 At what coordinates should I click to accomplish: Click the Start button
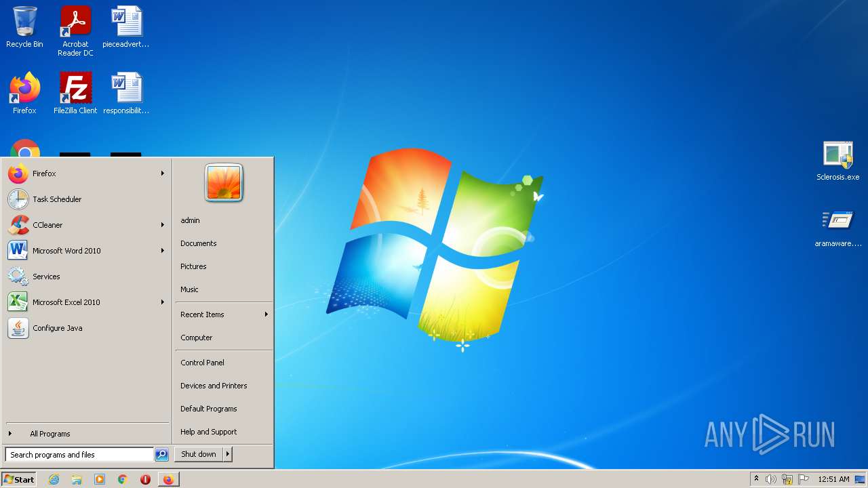pos(19,479)
